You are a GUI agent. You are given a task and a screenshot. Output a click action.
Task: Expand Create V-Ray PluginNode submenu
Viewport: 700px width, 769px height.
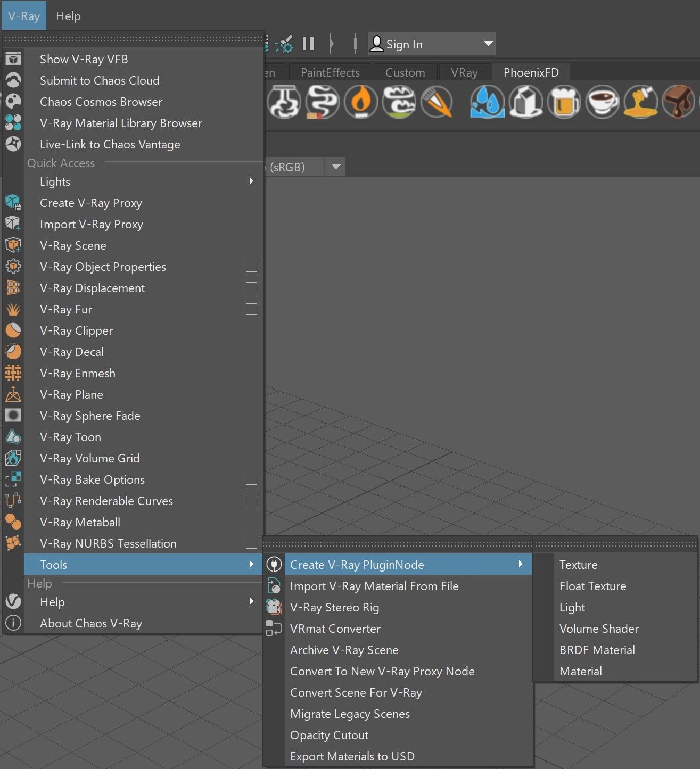click(x=408, y=565)
